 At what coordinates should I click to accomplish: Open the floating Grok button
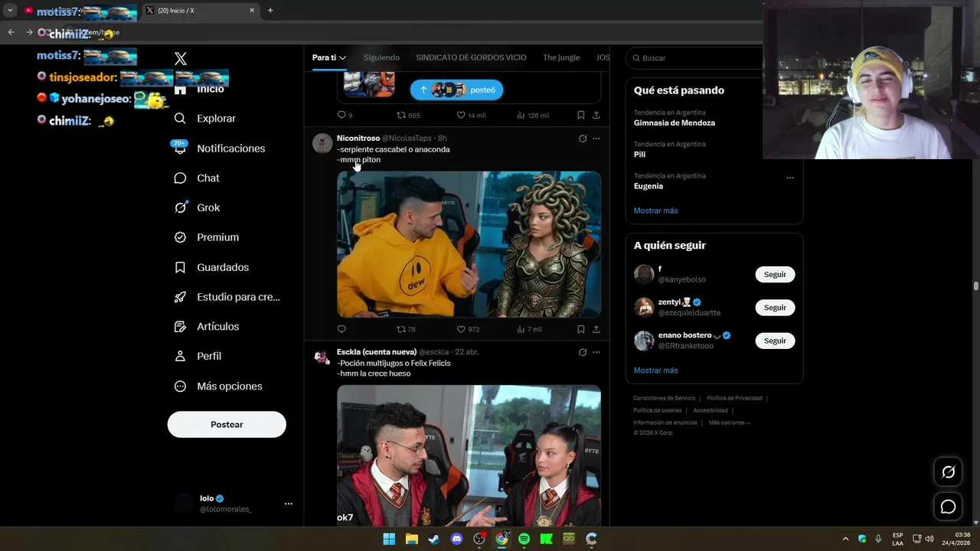click(948, 472)
